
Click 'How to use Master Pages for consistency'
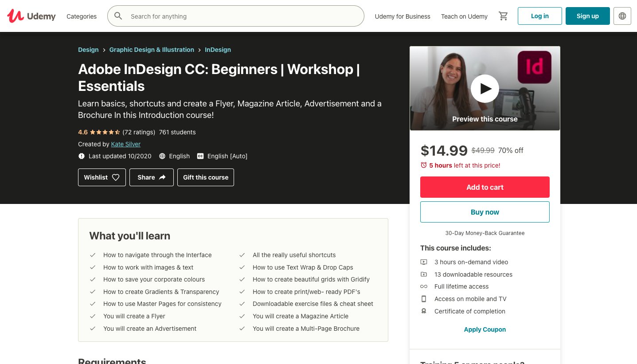[162, 304]
